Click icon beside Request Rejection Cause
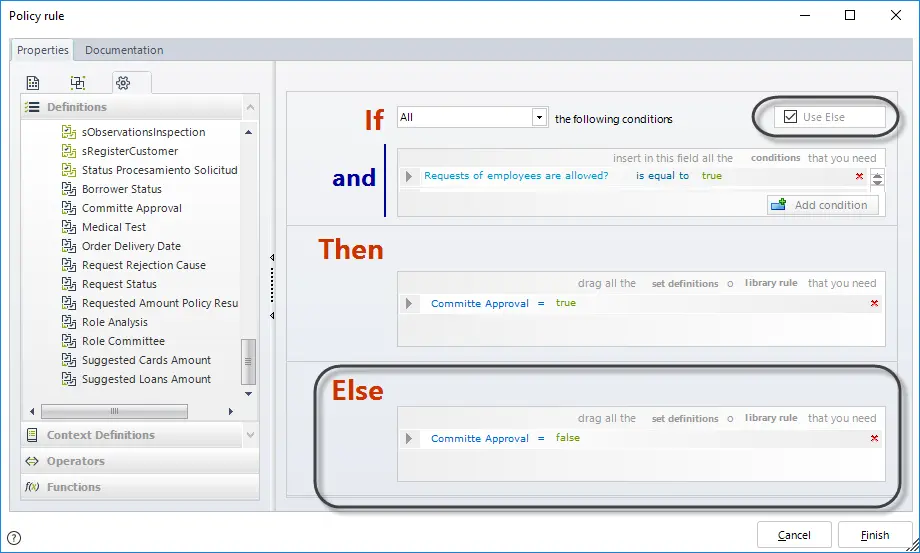 69,265
